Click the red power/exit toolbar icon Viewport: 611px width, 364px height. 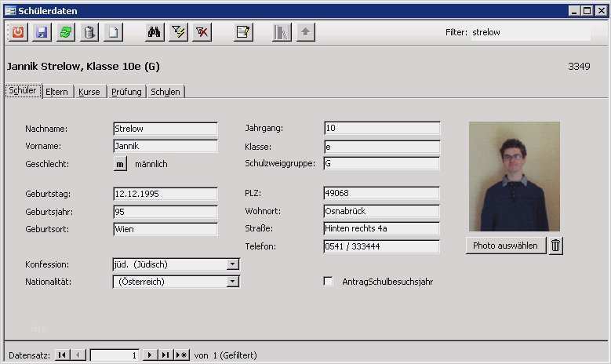point(18,32)
